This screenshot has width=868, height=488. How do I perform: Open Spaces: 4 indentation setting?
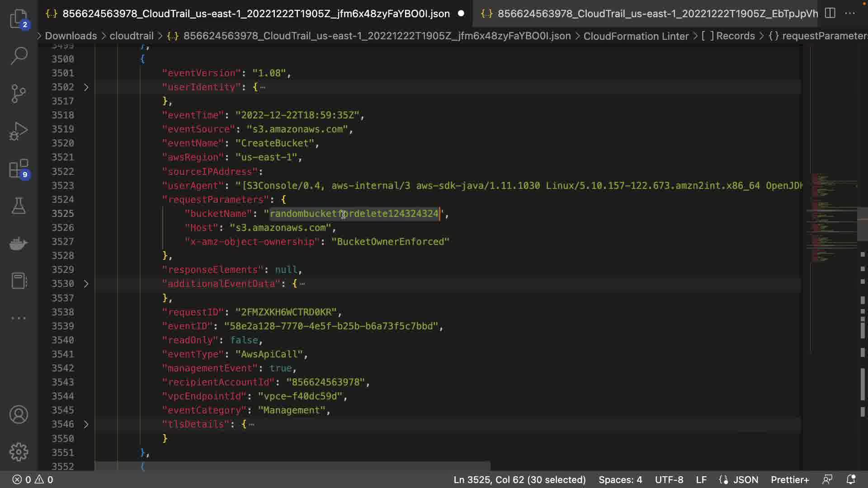coord(620,479)
